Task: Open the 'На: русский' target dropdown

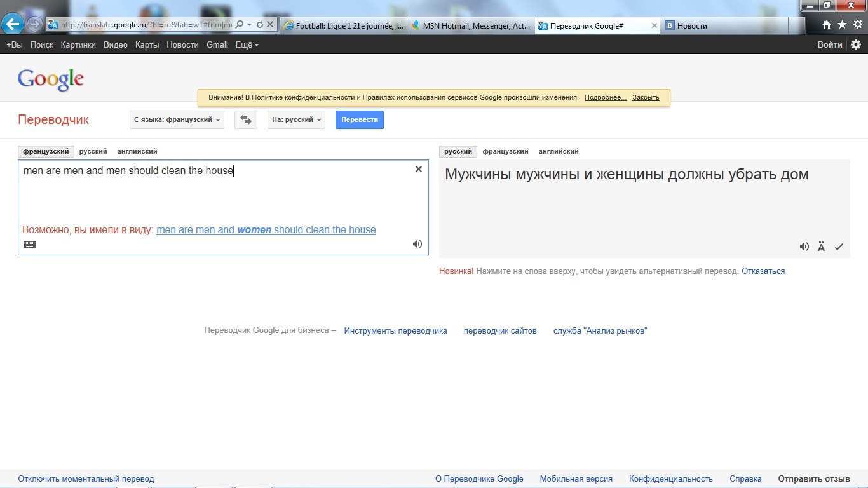Action: [x=296, y=119]
